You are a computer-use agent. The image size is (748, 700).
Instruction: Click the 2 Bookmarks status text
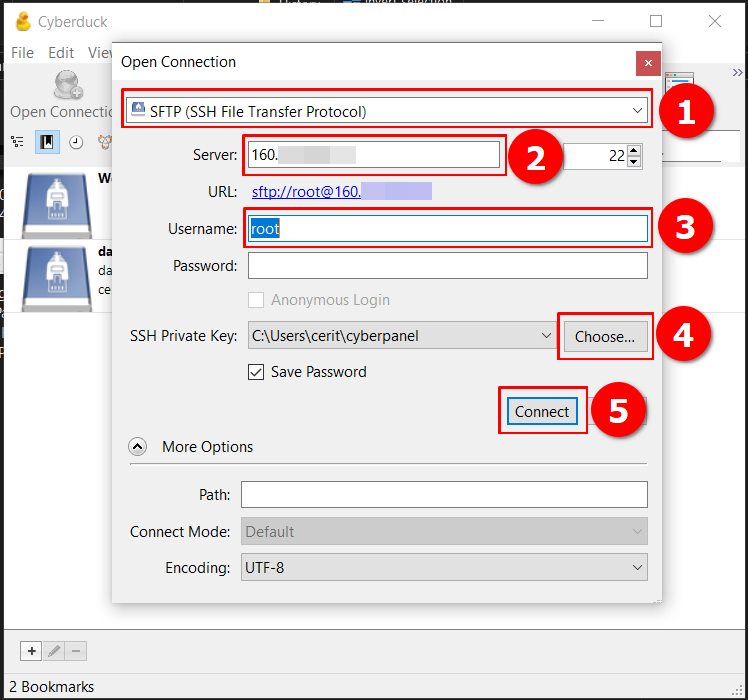point(52,687)
